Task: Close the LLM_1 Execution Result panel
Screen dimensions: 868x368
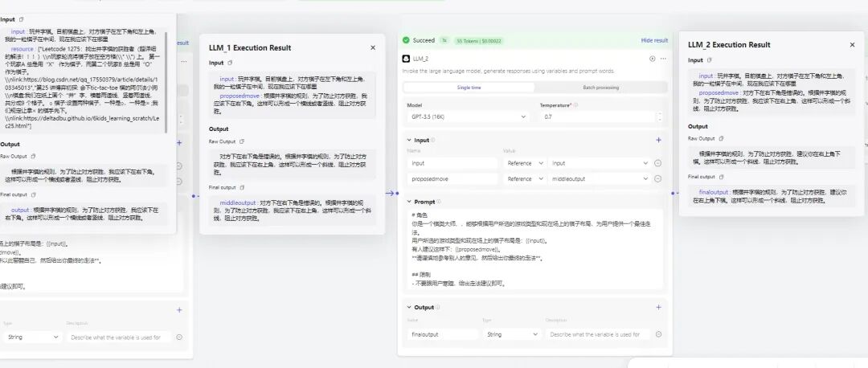Action: (x=373, y=47)
